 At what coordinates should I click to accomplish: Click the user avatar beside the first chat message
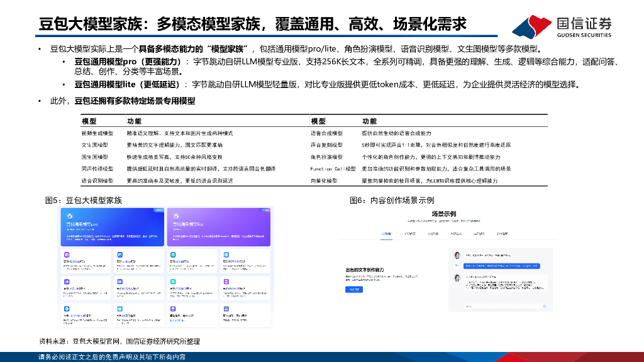(x=457, y=255)
